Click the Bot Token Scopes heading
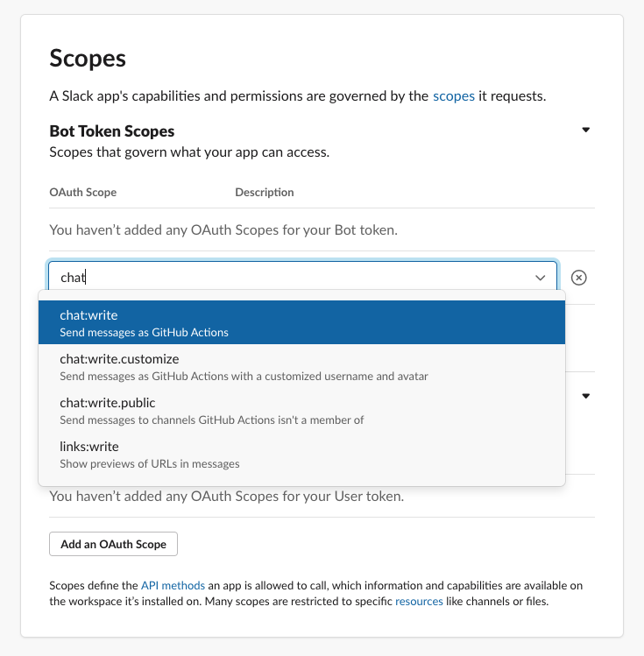Image resolution: width=644 pixels, height=656 pixels. (x=112, y=131)
